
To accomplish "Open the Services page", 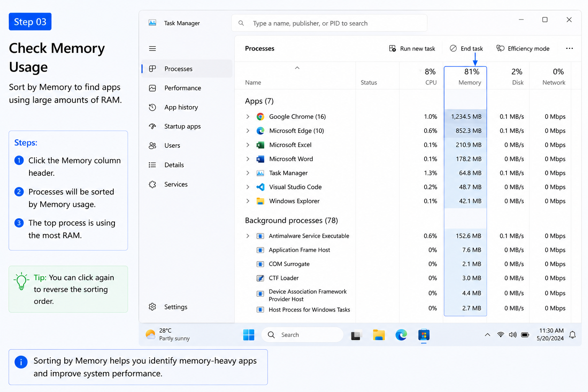I will [187, 185].
